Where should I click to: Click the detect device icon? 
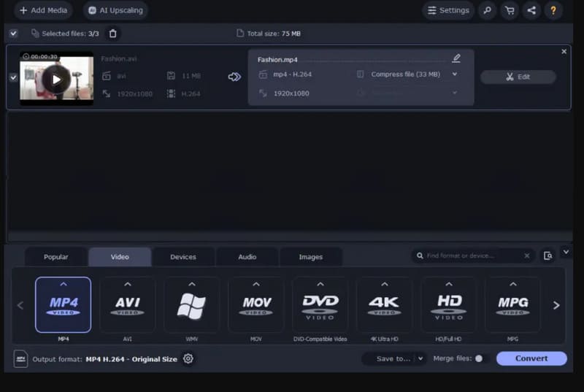click(x=548, y=255)
